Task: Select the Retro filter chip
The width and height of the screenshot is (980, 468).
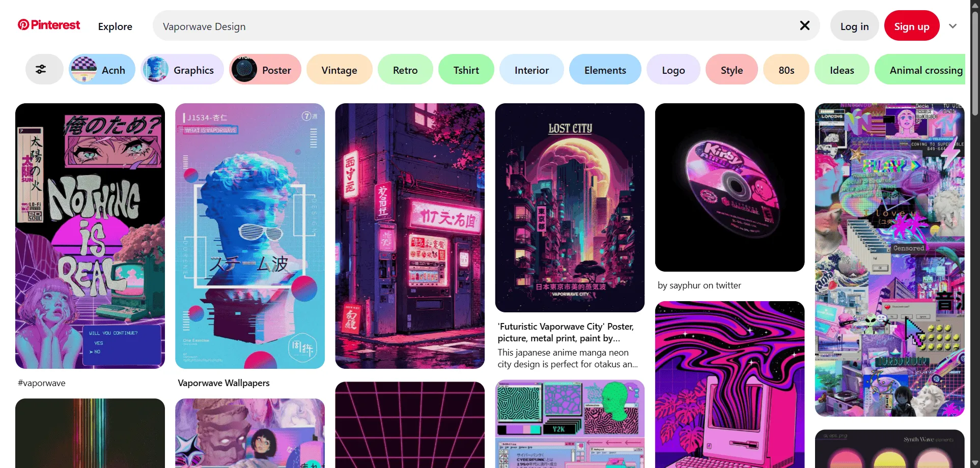Action: (405, 70)
